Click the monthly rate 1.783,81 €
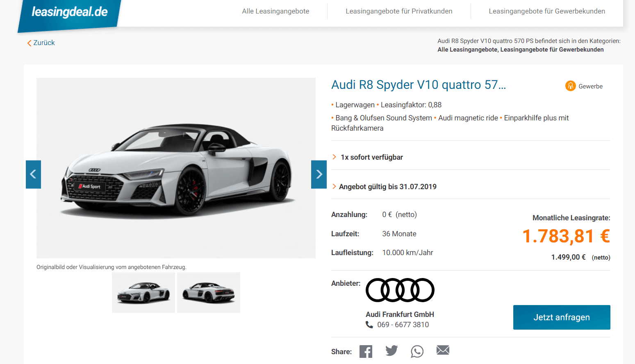 566,236
